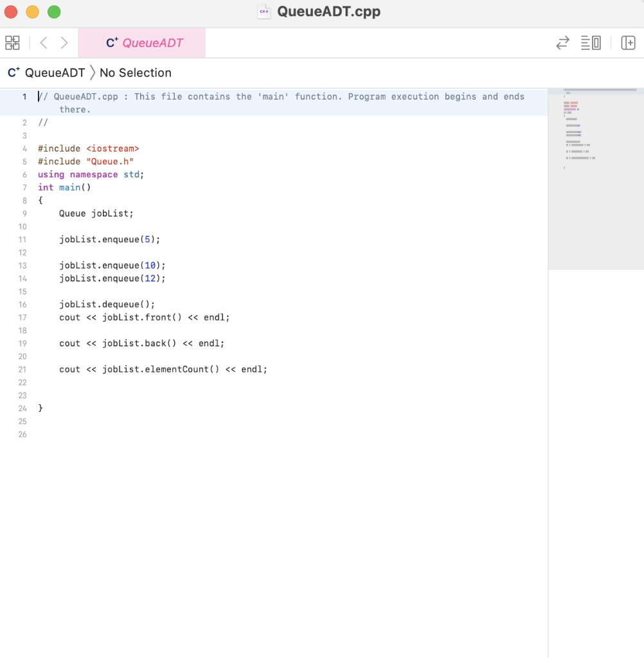Click the C++ file icon in jump bar
This screenshot has height=658, width=644.
click(13, 73)
